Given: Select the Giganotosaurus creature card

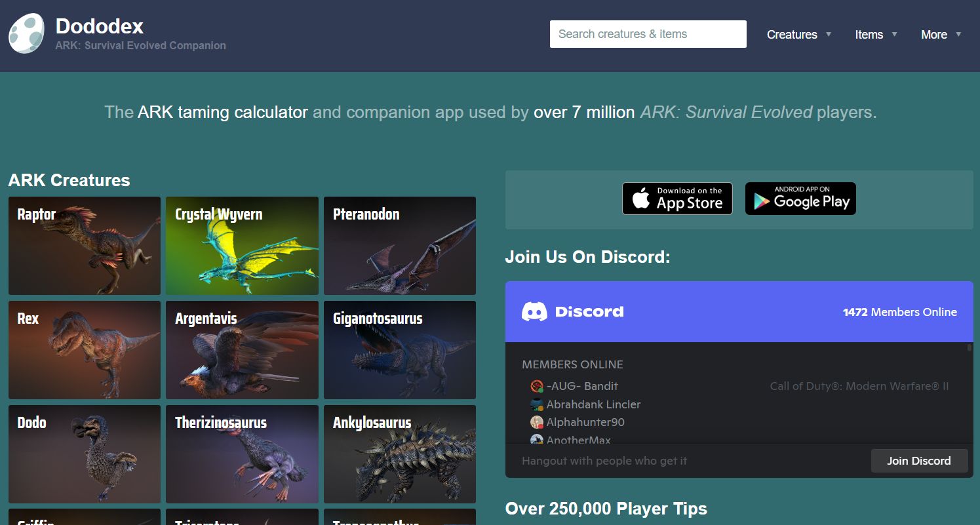Looking at the screenshot, I should pos(400,350).
